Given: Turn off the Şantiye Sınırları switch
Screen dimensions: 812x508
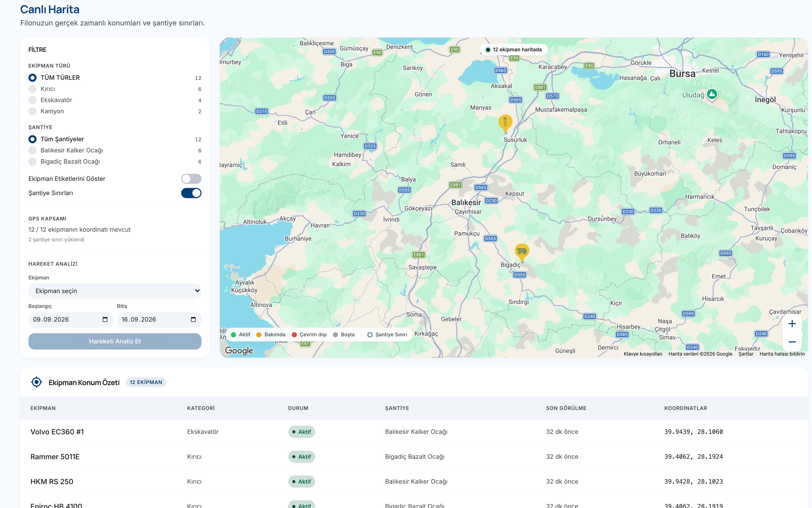Looking at the screenshot, I should [x=191, y=193].
